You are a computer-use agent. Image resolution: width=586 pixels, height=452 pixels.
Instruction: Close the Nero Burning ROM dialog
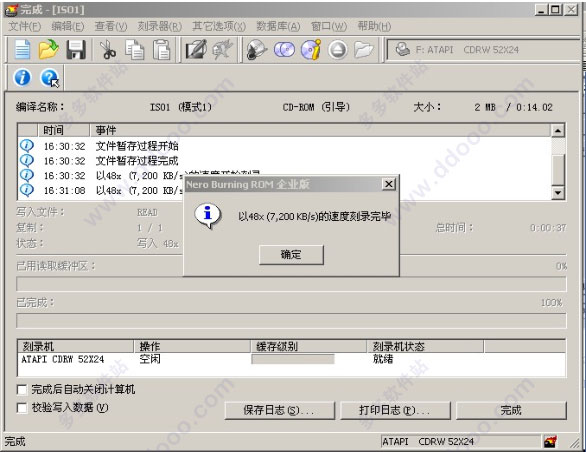point(389,184)
